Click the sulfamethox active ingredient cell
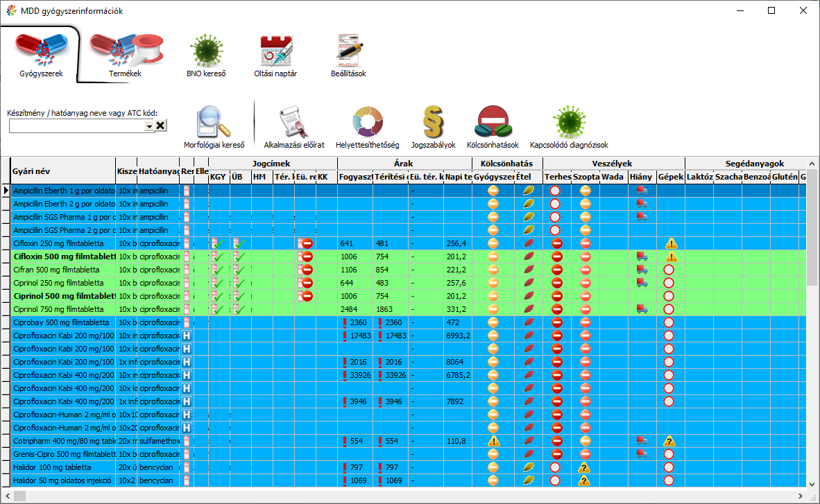This screenshot has height=504, width=820. click(x=159, y=442)
